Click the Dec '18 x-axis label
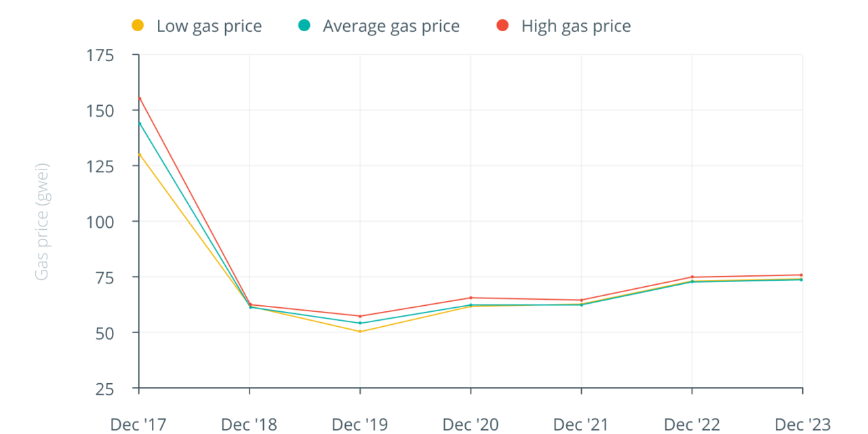 click(249, 425)
